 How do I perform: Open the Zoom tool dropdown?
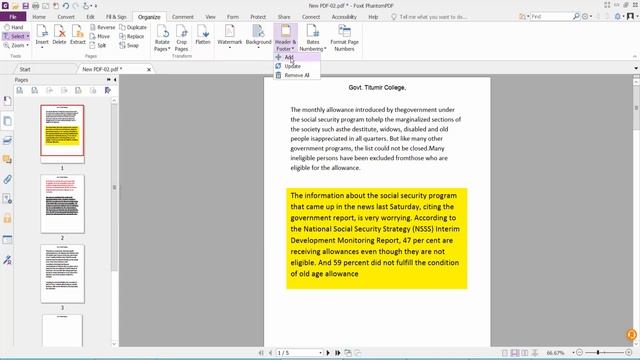pos(27,45)
